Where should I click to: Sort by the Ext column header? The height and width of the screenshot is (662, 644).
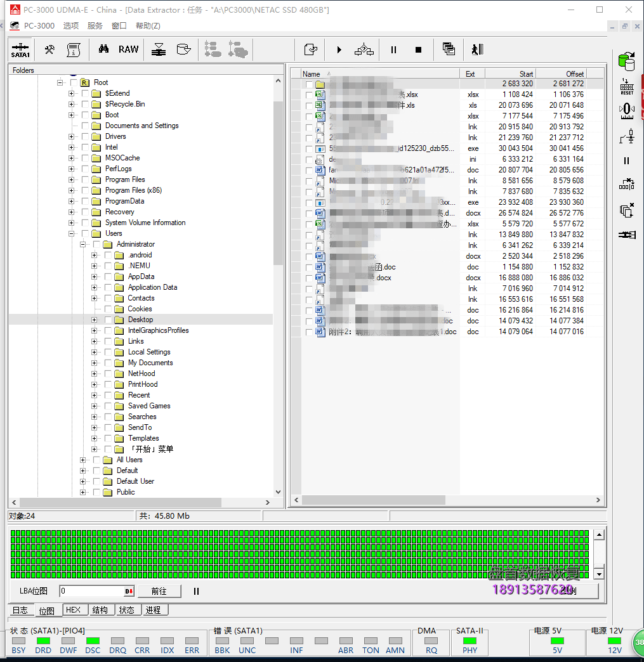click(x=472, y=74)
